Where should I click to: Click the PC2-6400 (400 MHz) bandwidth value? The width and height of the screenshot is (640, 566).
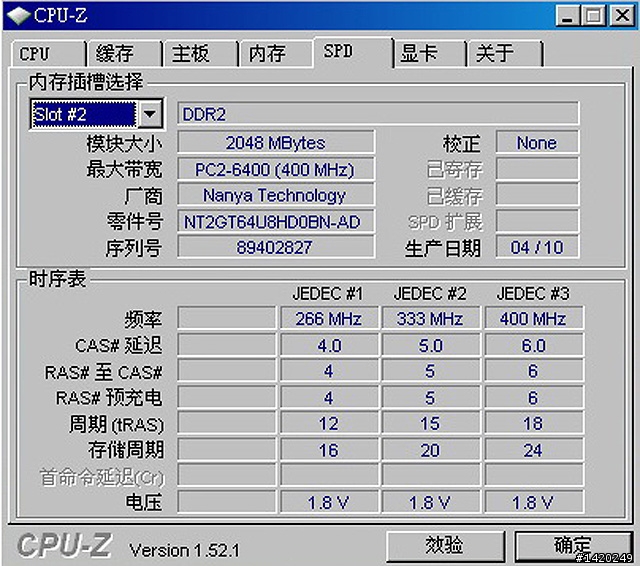276,169
